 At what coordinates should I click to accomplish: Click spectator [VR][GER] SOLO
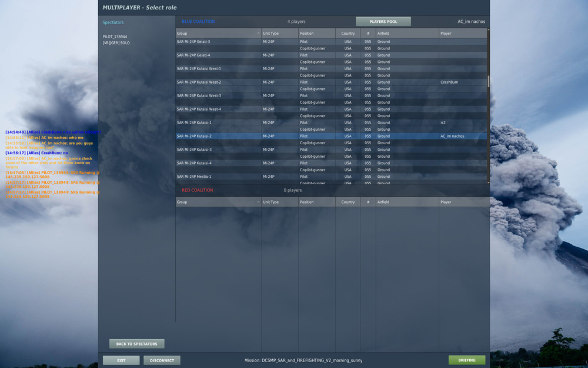[116, 43]
